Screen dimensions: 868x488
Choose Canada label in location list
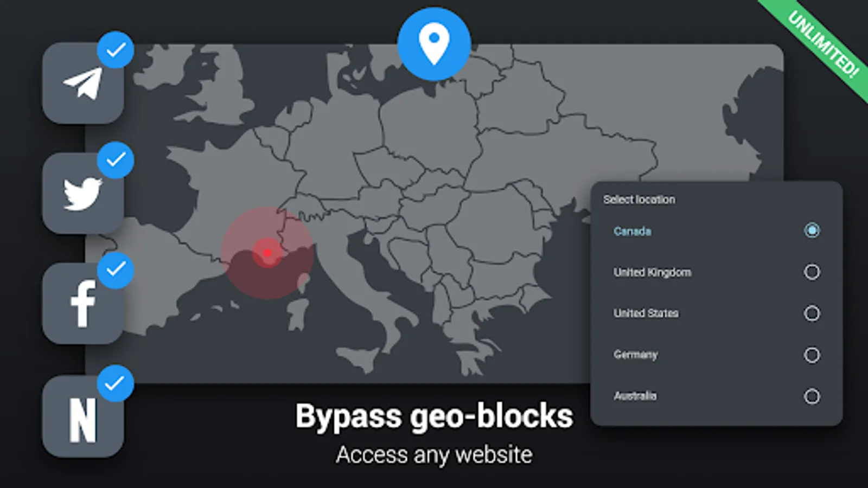tap(633, 232)
